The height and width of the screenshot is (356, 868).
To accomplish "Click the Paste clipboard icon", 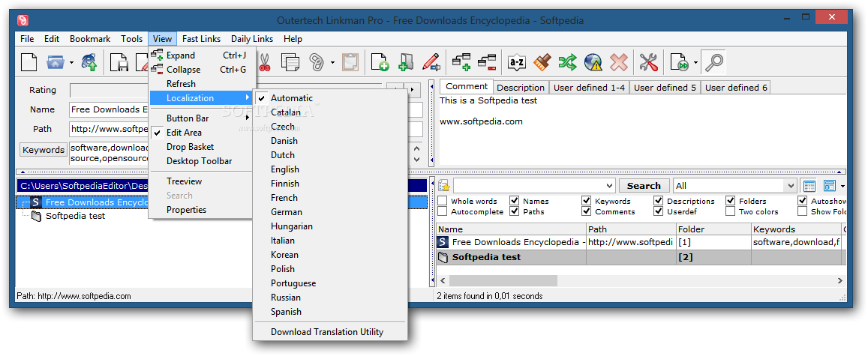I will click(350, 62).
